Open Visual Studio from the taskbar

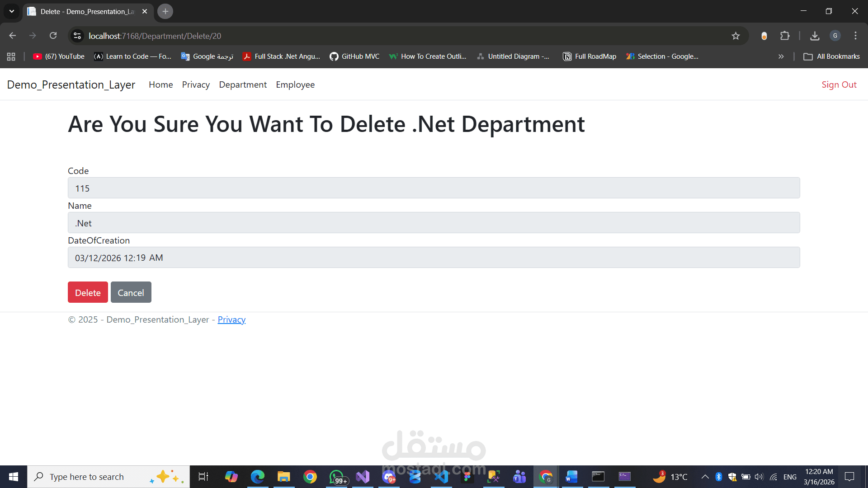(363, 477)
